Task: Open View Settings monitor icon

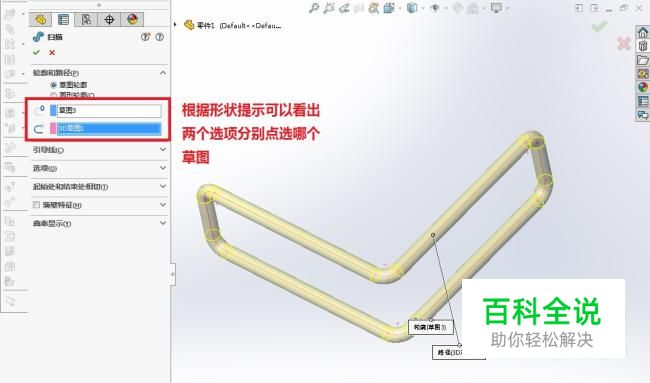Action: [x=496, y=8]
